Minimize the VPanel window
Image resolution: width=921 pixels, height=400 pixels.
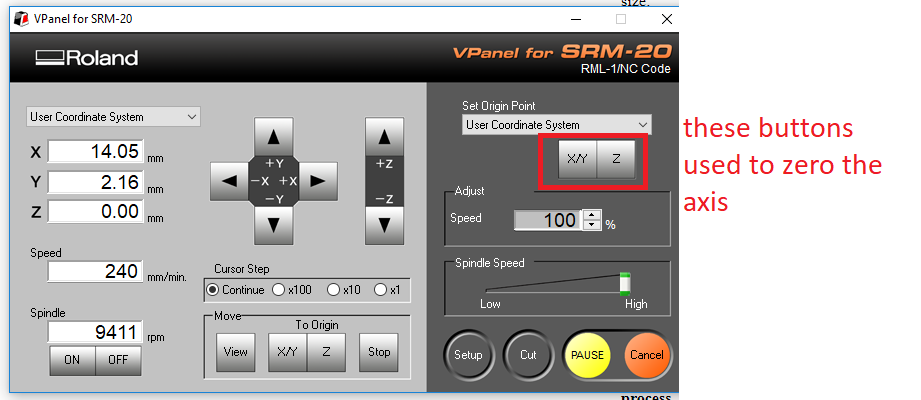coord(575,19)
